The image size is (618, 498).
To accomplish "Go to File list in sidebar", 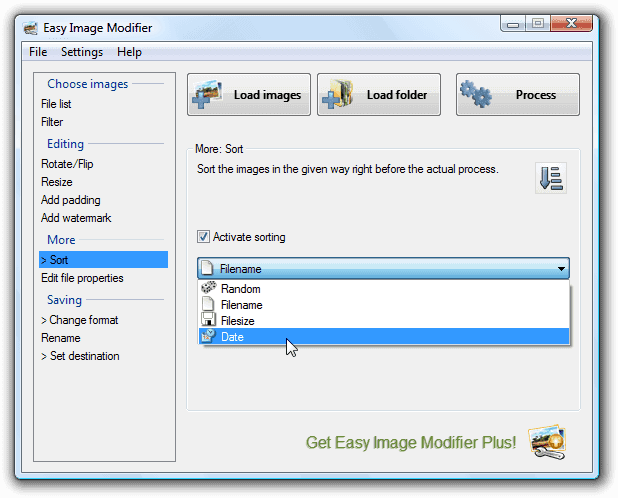I will tap(56, 104).
